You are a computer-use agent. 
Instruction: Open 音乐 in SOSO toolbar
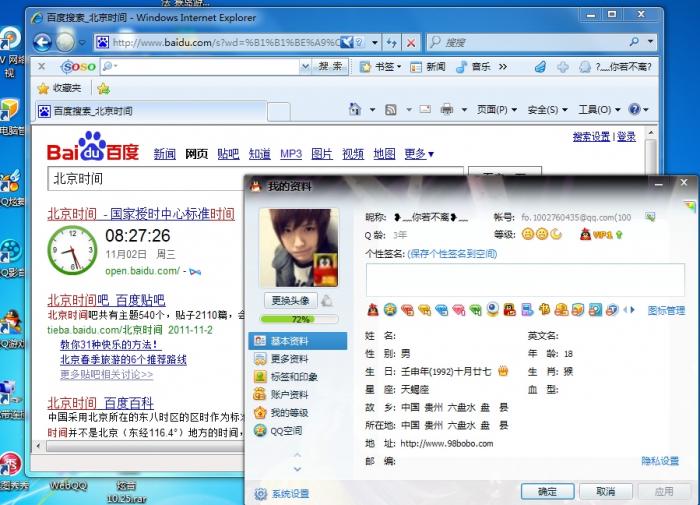tap(474, 67)
